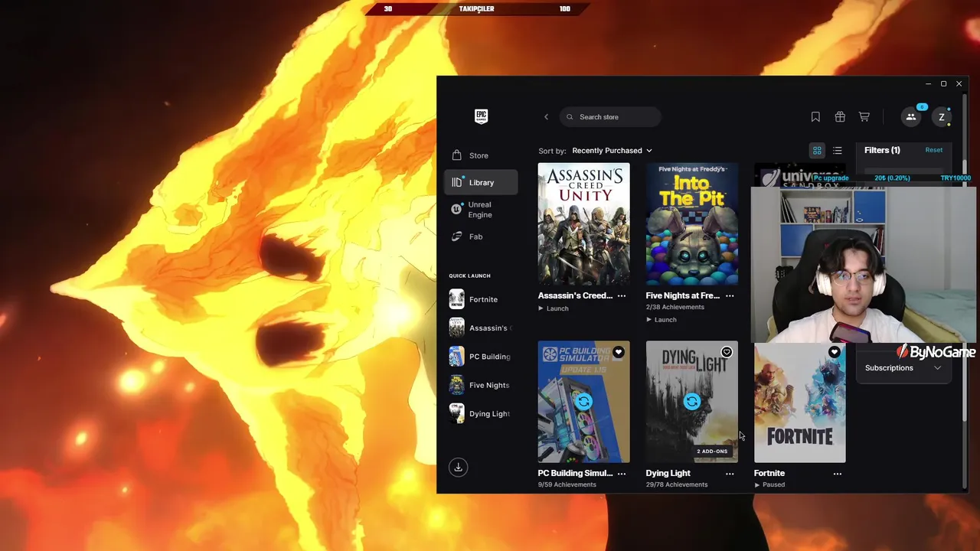The height and width of the screenshot is (551, 980).
Task: Resume the Paused Fortnite download
Action: tap(769, 484)
